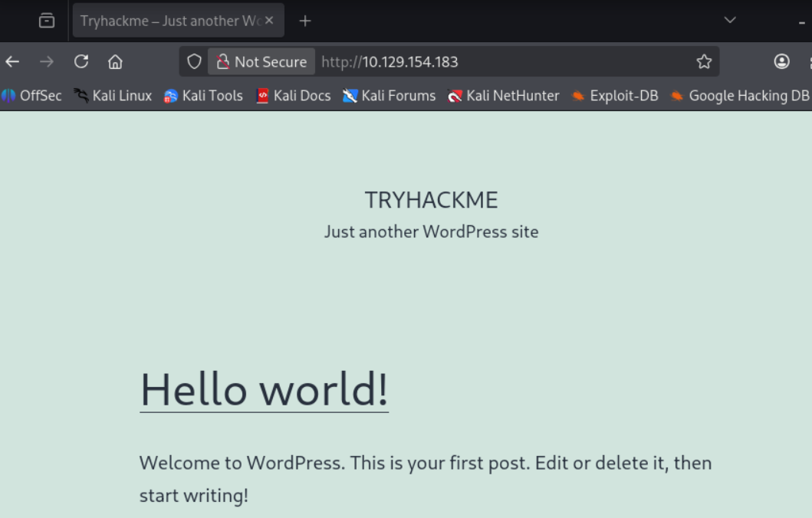Screen dimensions: 812x518
Task: Open the Hello world! post
Action: (x=264, y=390)
